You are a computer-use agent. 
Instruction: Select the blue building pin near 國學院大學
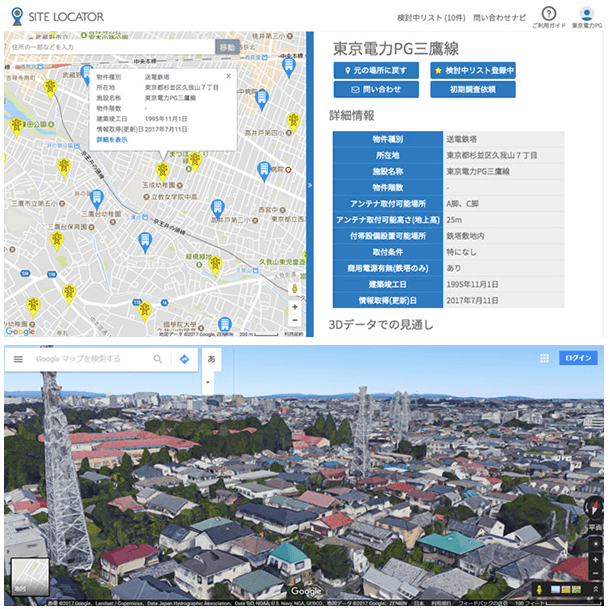click(224, 325)
